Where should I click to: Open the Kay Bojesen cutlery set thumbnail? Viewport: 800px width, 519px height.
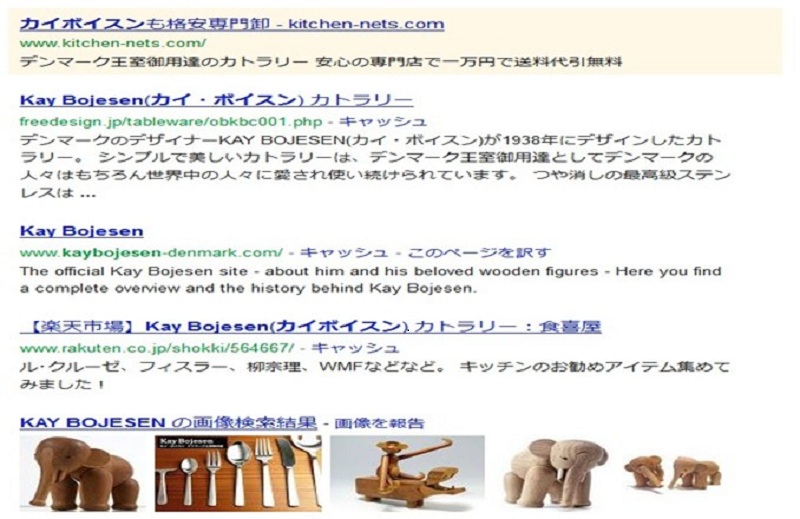click(x=238, y=474)
